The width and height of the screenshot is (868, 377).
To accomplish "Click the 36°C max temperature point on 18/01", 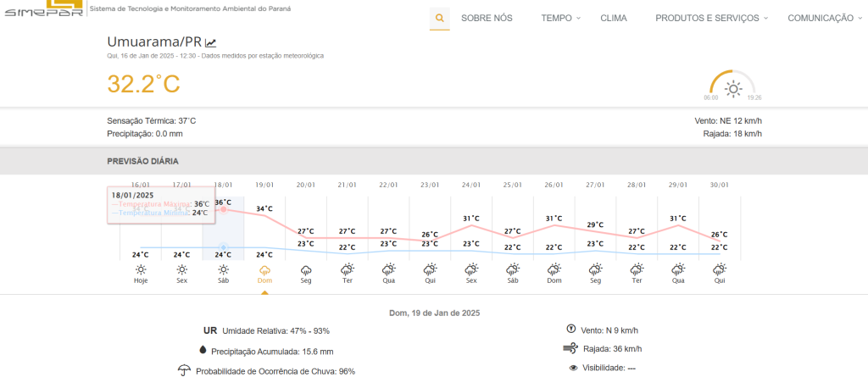I will pyautogui.click(x=224, y=208).
